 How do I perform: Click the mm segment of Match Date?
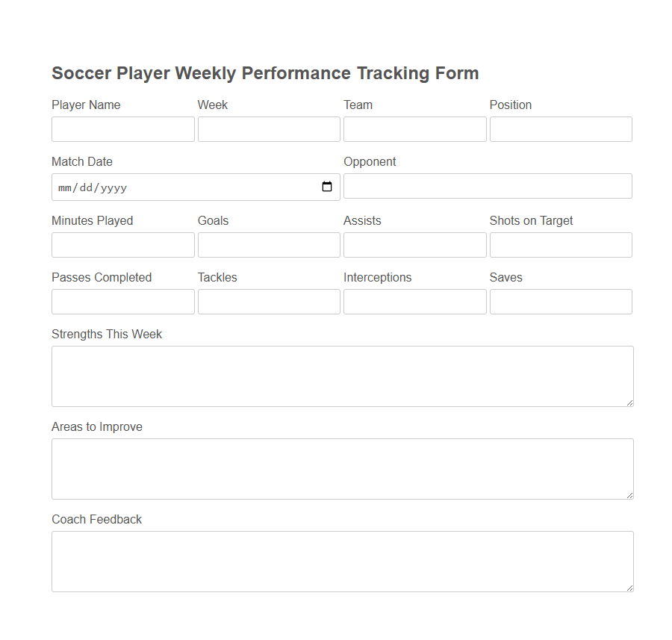click(x=66, y=187)
